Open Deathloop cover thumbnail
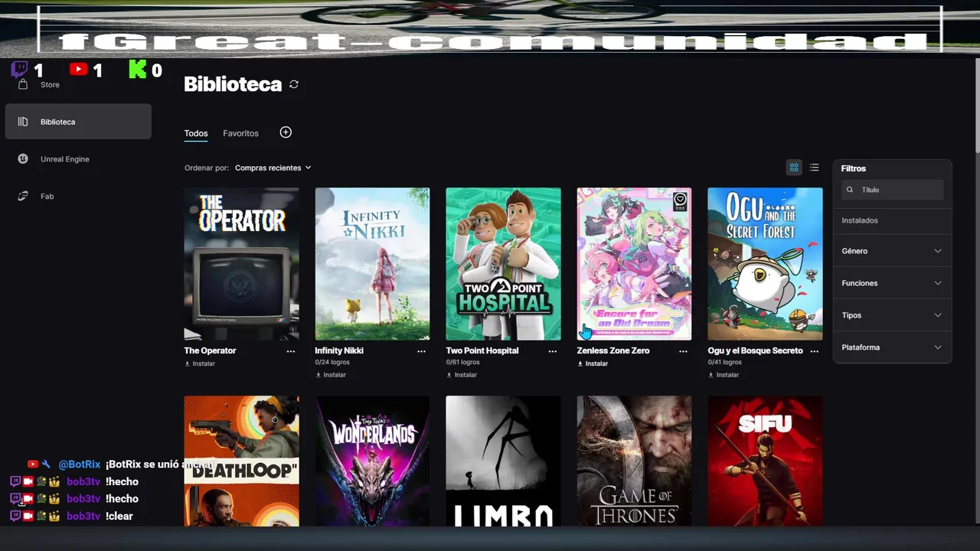This screenshot has height=551, width=980. (242, 461)
